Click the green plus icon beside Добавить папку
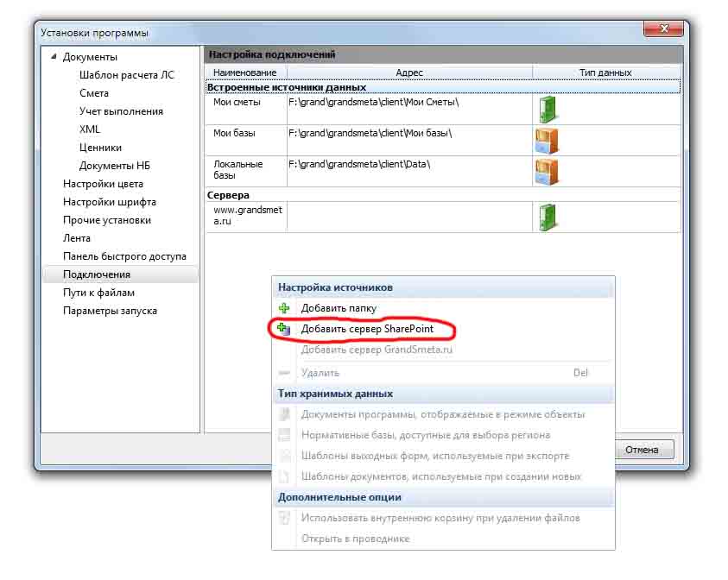 click(284, 308)
